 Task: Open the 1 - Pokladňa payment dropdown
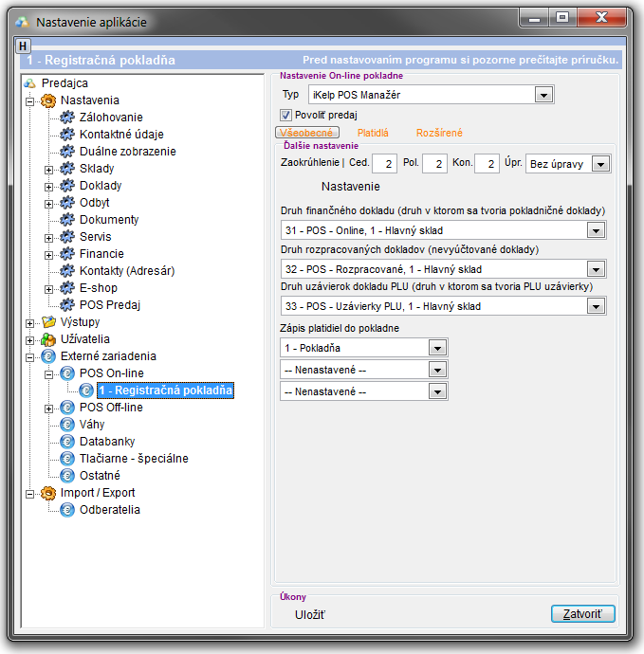436,348
